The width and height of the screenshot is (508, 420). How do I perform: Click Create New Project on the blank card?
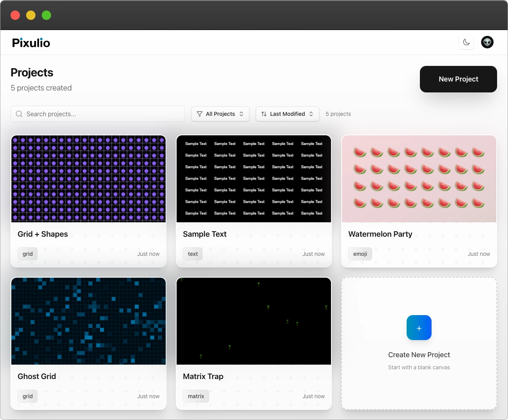tap(419, 355)
